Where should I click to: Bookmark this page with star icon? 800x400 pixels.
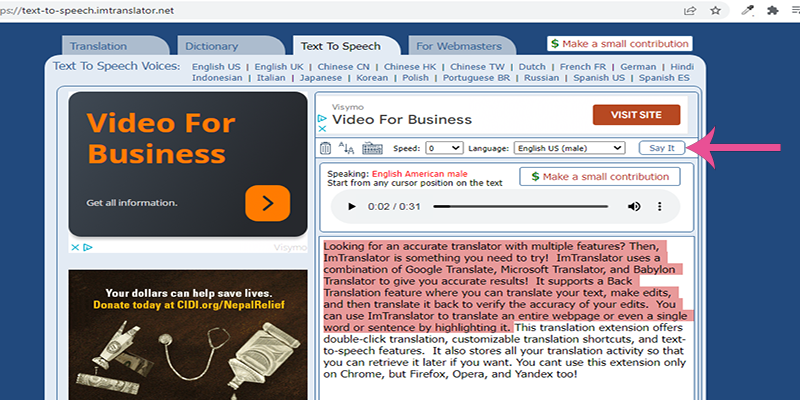click(x=716, y=11)
